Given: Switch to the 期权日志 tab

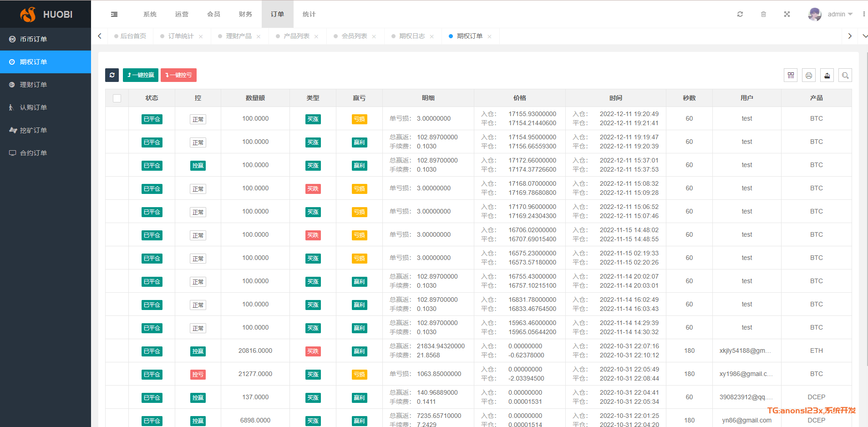Looking at the screenshot, I should coord(412,36).
